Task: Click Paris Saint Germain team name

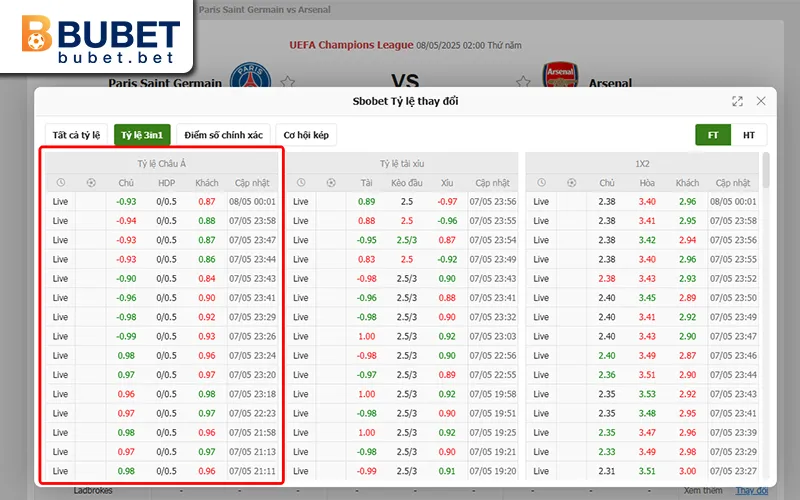Action: [x=165, y=82]
